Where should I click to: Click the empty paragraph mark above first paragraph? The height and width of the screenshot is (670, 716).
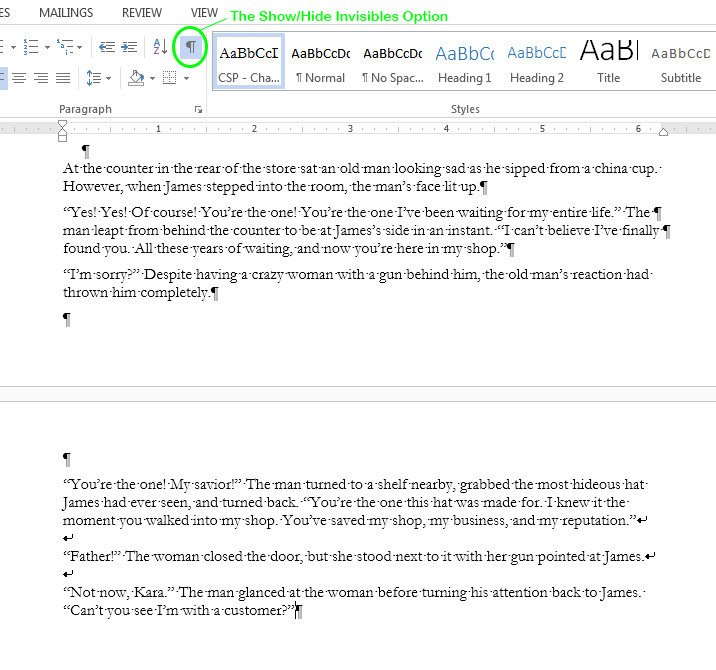[86, 151]
